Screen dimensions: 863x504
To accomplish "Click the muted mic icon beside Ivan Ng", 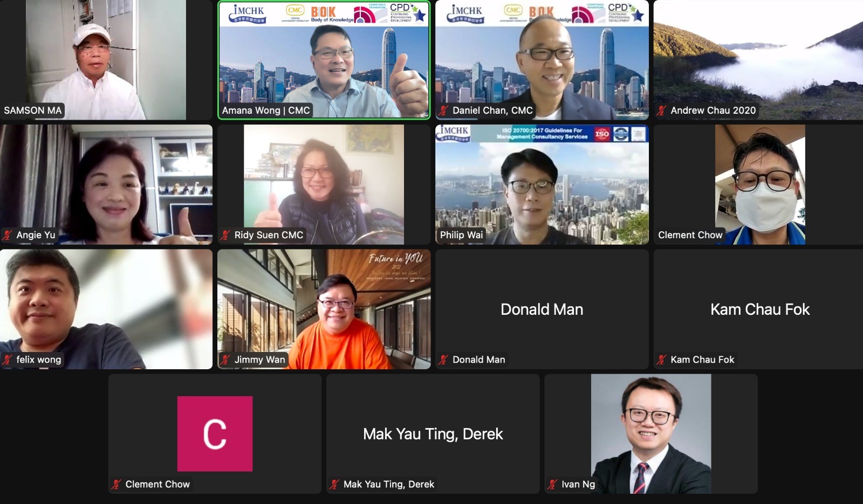I will 552,484.
